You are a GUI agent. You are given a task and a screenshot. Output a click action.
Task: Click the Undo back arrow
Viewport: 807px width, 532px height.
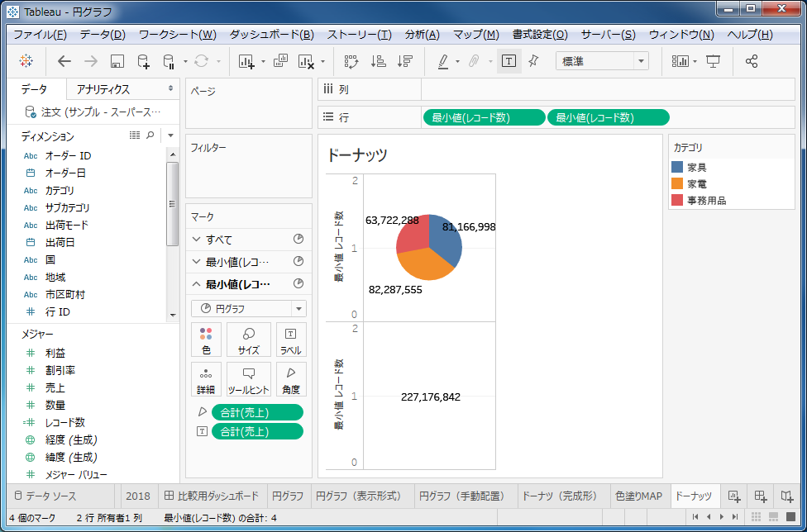click(64, 61)
